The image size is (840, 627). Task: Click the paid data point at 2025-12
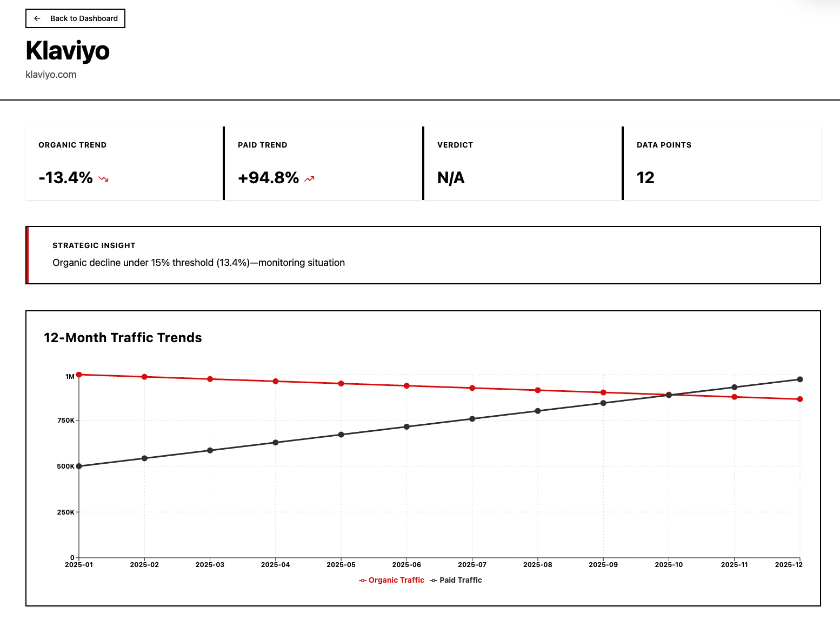(x=800, y=379)
